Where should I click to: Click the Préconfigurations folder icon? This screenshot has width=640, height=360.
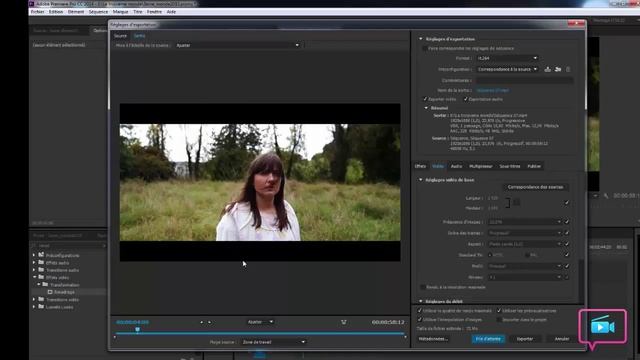pos(41,255)
